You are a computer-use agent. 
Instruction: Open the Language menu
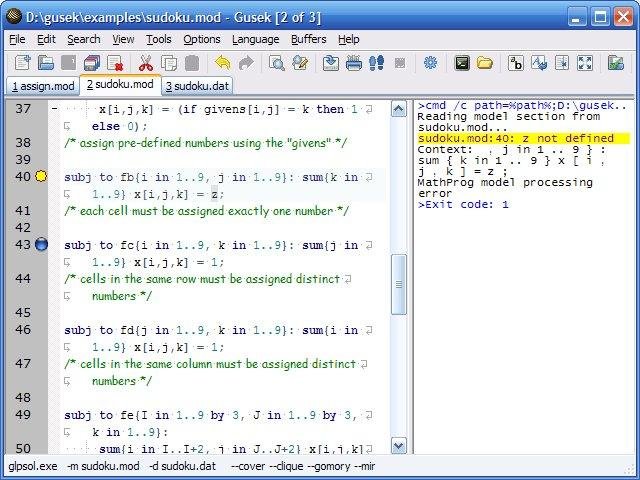click(256, 40)
